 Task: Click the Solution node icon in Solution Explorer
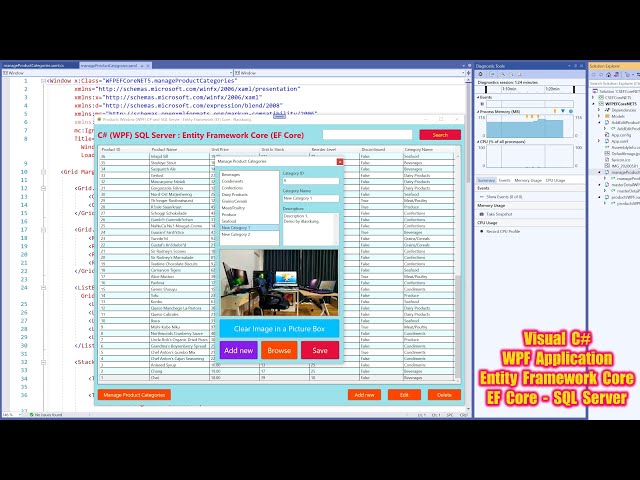tap(595, 91)
